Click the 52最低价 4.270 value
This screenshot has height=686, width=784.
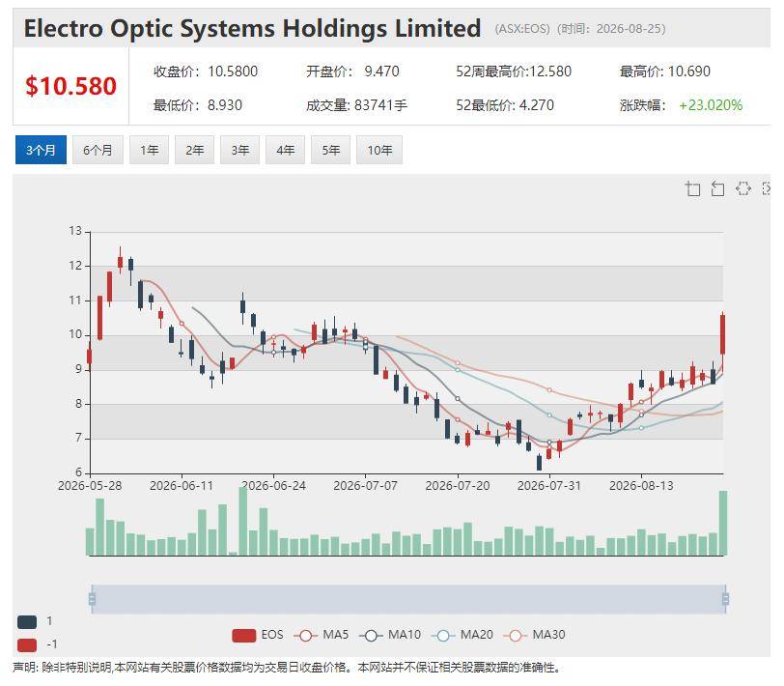click(537, 105)
